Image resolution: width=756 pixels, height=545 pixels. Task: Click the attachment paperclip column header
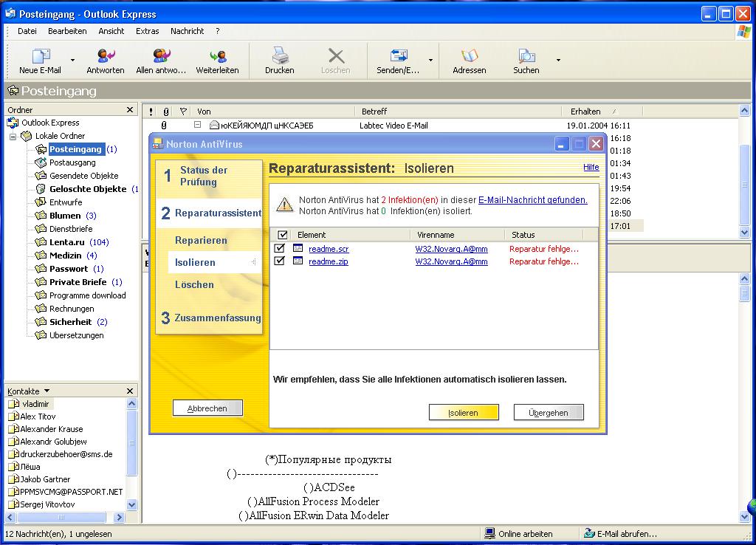(x=166, y=112)
